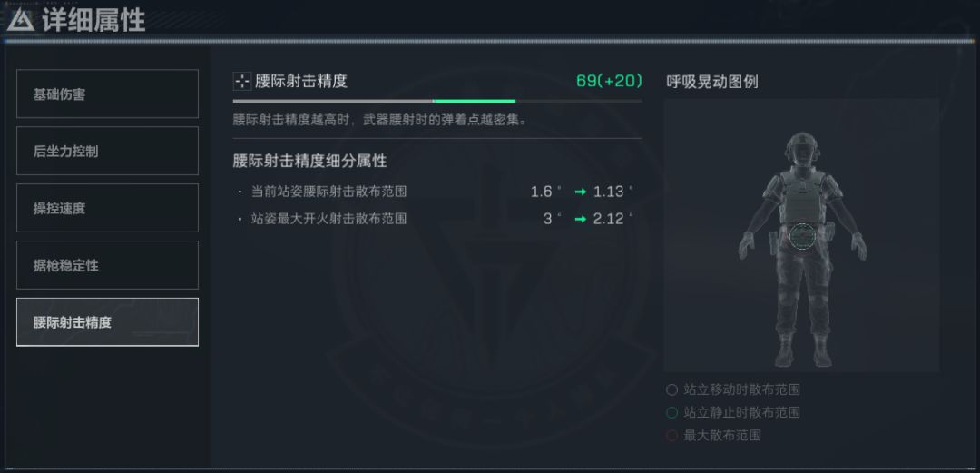Image resolution: width=980 pixels, height=473 pixels.
Task: Click the hip-fire accuracy progress bar
Action: [x=436, y=101]
